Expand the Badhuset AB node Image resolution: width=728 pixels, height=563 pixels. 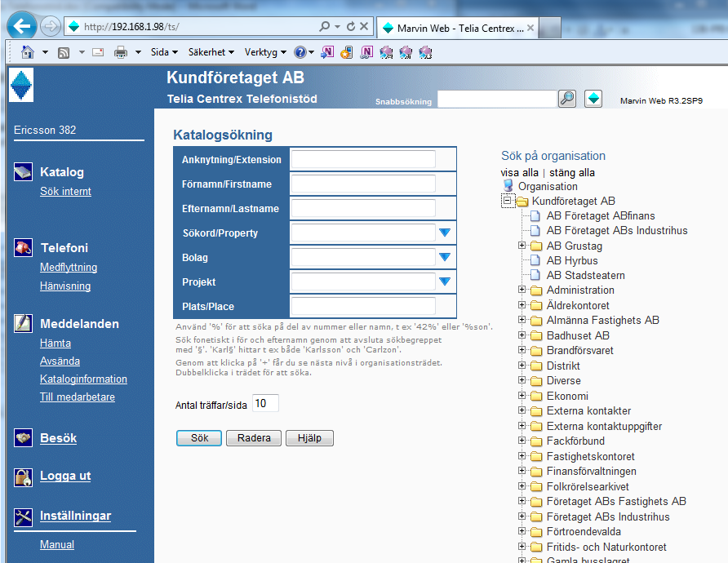(x=522, y=335)
